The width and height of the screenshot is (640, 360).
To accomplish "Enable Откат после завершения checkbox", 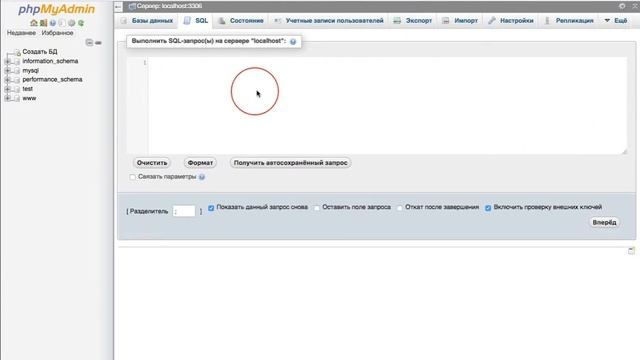I will click(x=400, y=208).
